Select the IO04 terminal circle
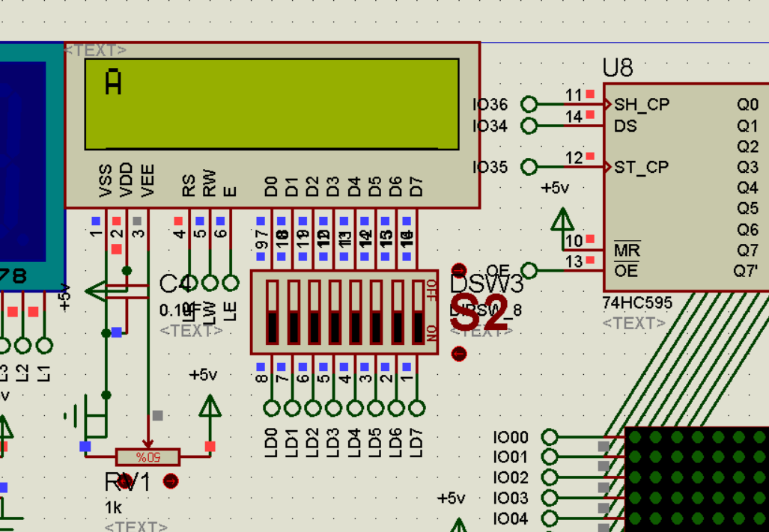The height and width of the screenshot is (532, 769). [x=550, y=519]
